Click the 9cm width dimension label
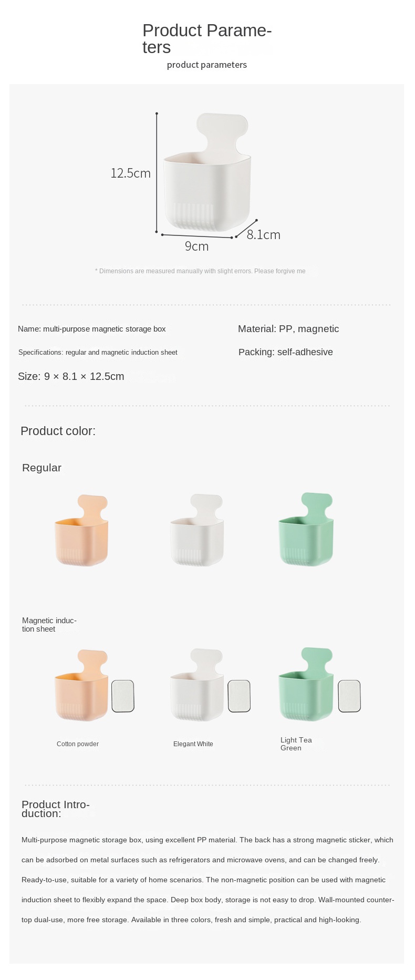Screen dimensions: 415x980 click(196, 246)
